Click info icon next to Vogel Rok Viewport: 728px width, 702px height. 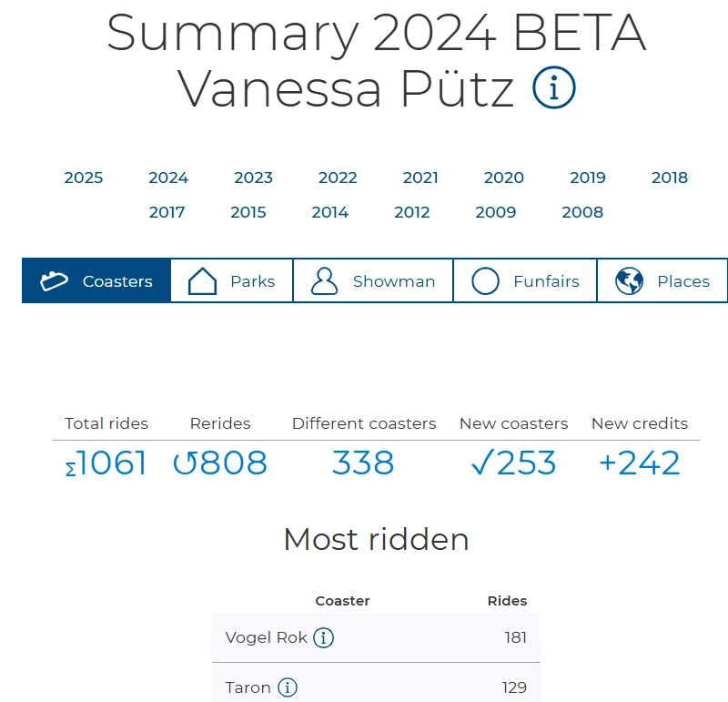click(x=323, y=637)
